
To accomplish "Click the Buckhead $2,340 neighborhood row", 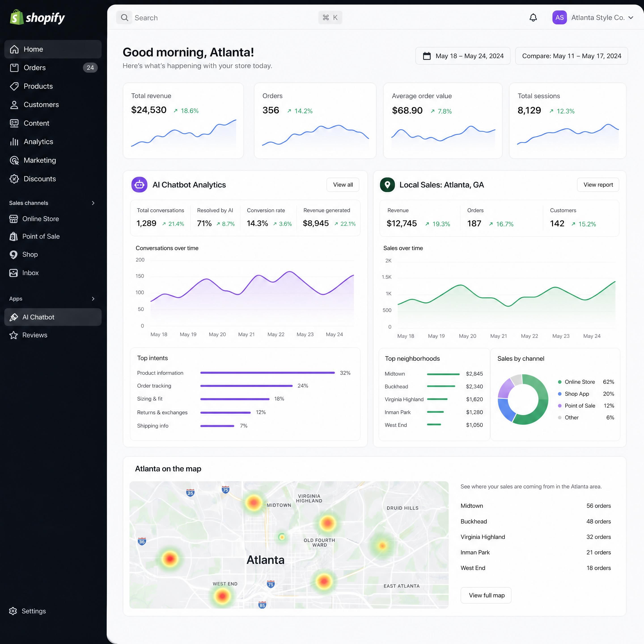I will tap(434, 387).
